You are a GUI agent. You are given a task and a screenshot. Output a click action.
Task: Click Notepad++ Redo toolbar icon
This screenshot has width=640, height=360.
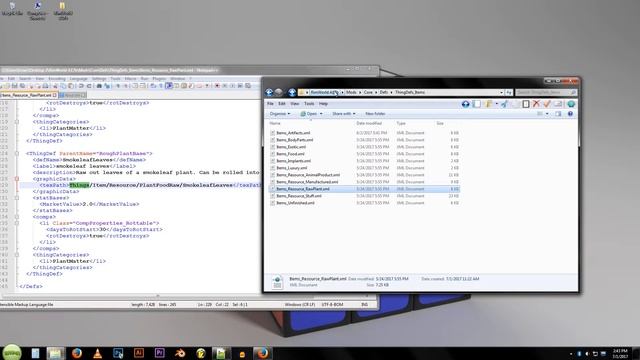pos(89,86)
